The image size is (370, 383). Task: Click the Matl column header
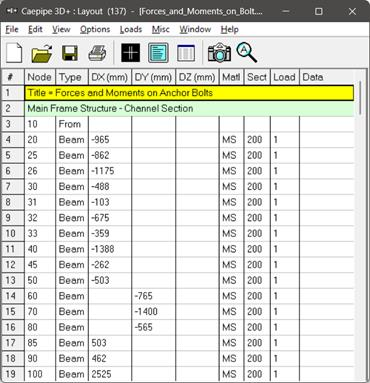pyautogui.click(x=231, y=77)
